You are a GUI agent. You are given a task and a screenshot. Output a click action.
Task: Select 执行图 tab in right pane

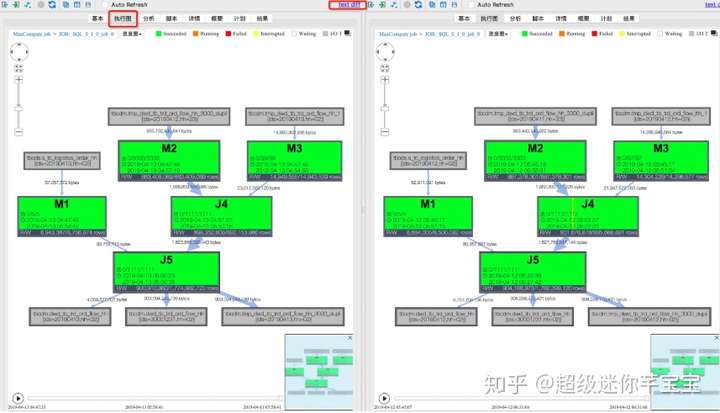point(489,18)
